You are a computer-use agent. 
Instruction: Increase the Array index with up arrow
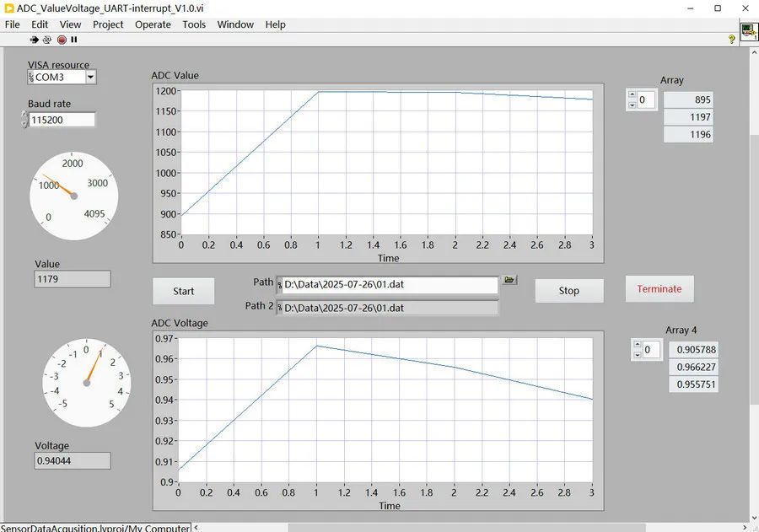632,94
